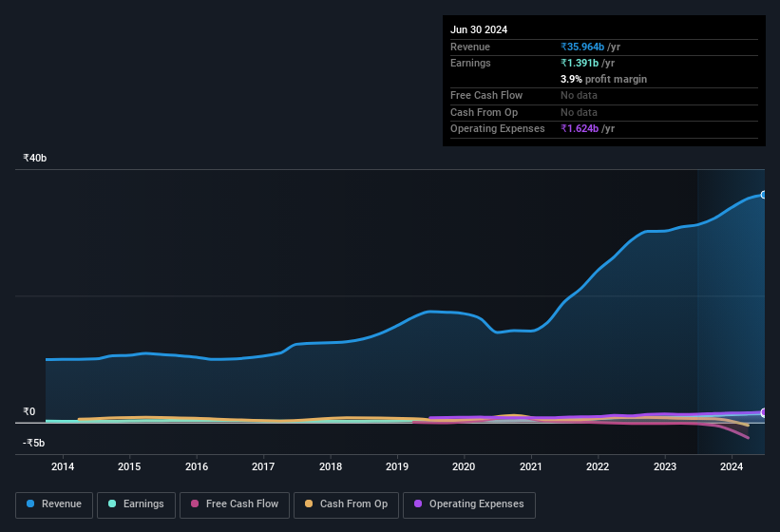Click the 2015 x-axis label
The image size is (780, 532).
pos(129,466)
